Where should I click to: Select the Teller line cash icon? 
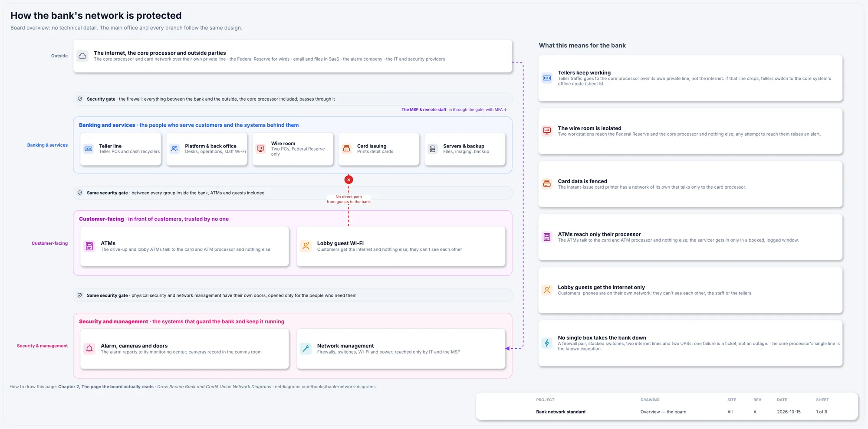89,149
